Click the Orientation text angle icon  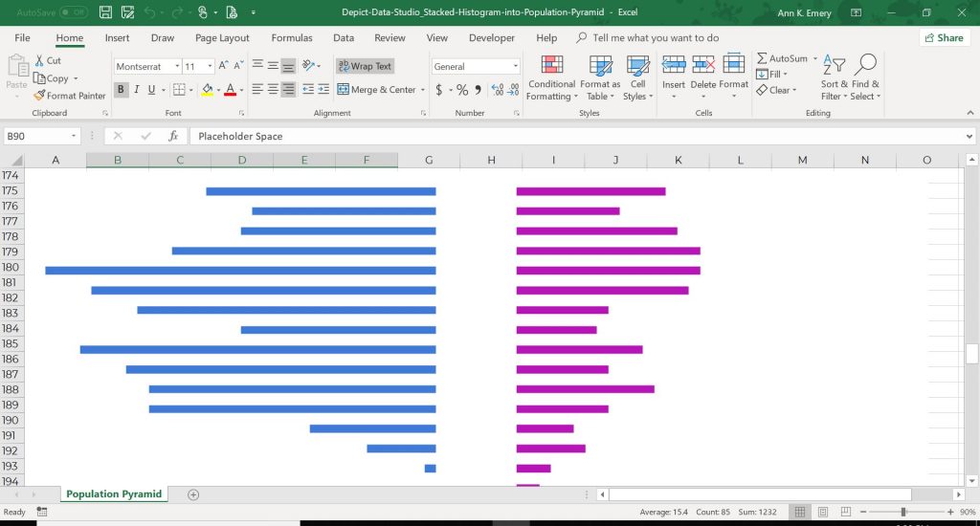[x=308, y=65]
